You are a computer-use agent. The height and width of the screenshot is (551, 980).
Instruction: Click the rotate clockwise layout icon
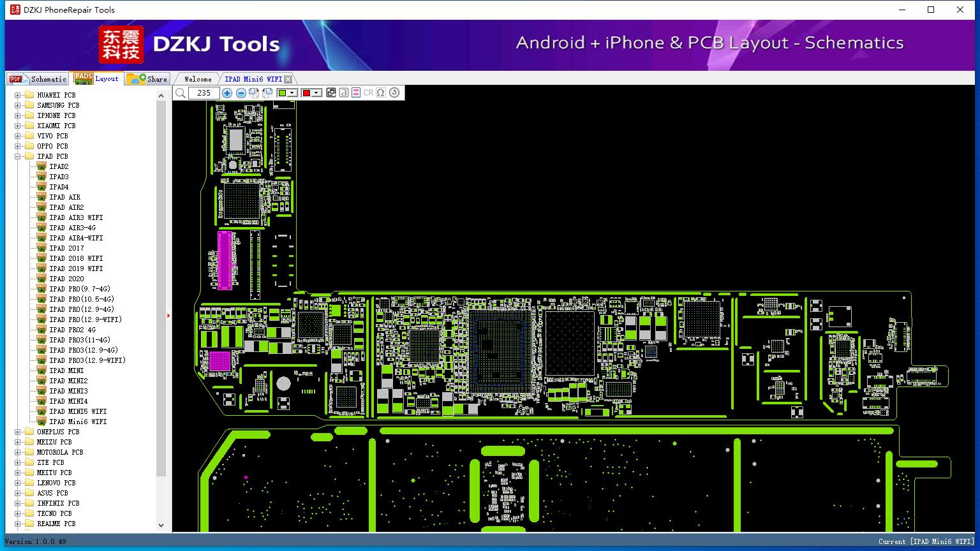tap(254, 93)
